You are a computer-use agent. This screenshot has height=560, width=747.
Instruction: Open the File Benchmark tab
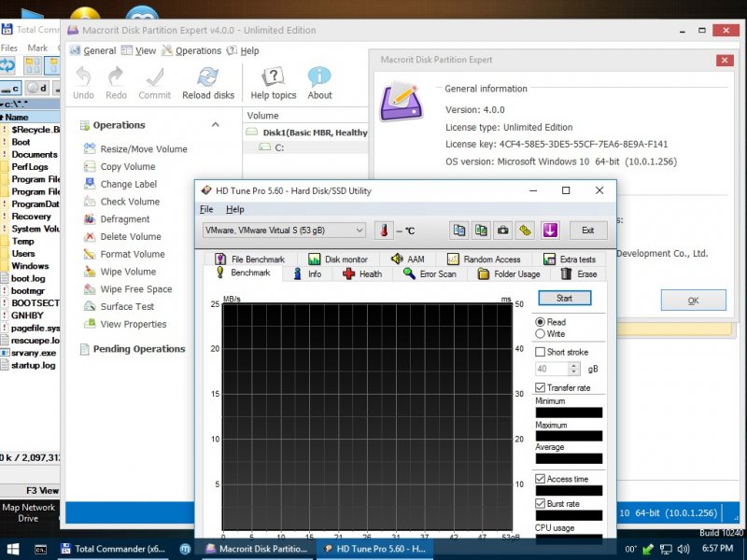(249, 259)
